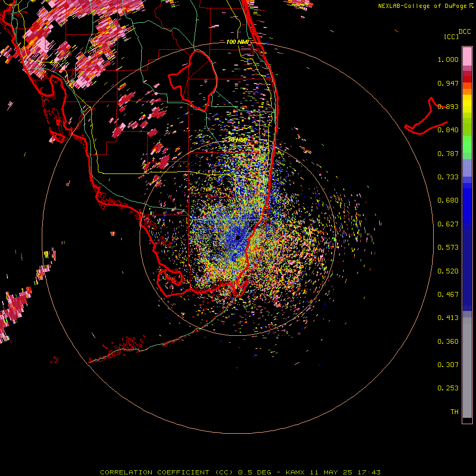Click the pink top segment of color bar
476x476 pixels.
tap(467, 57)
